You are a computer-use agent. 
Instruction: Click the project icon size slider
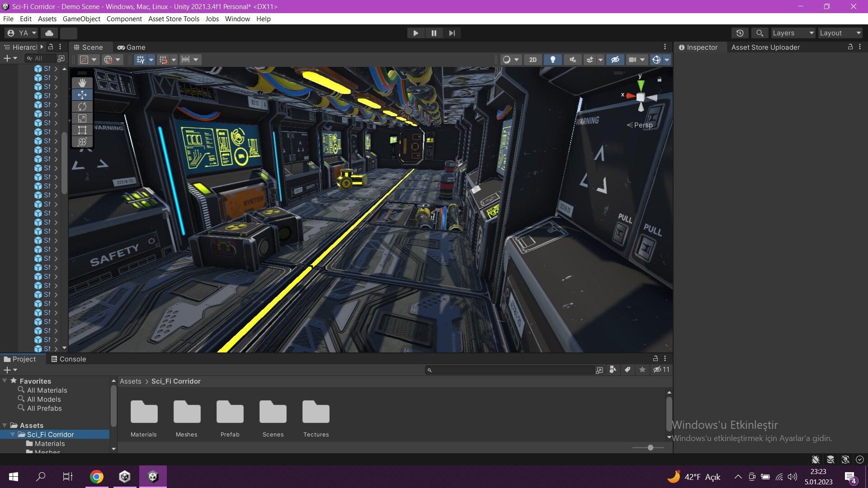650,448
